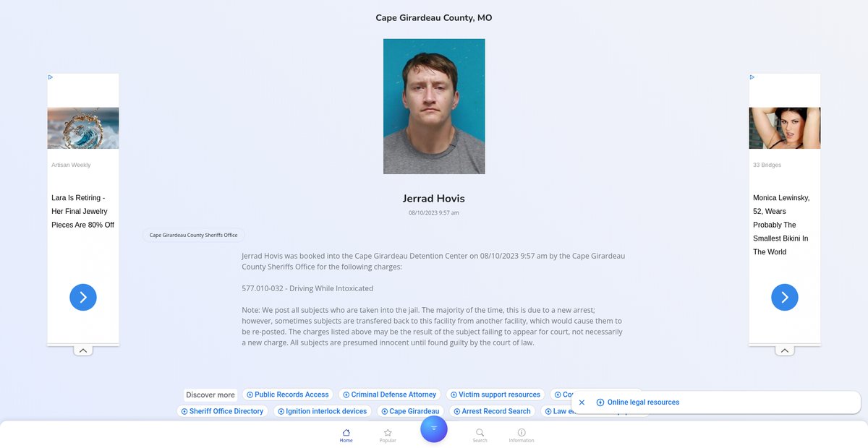This screenshot has width=868, height=448.
Task: Click the wave ring ad image
Action: 83,128
